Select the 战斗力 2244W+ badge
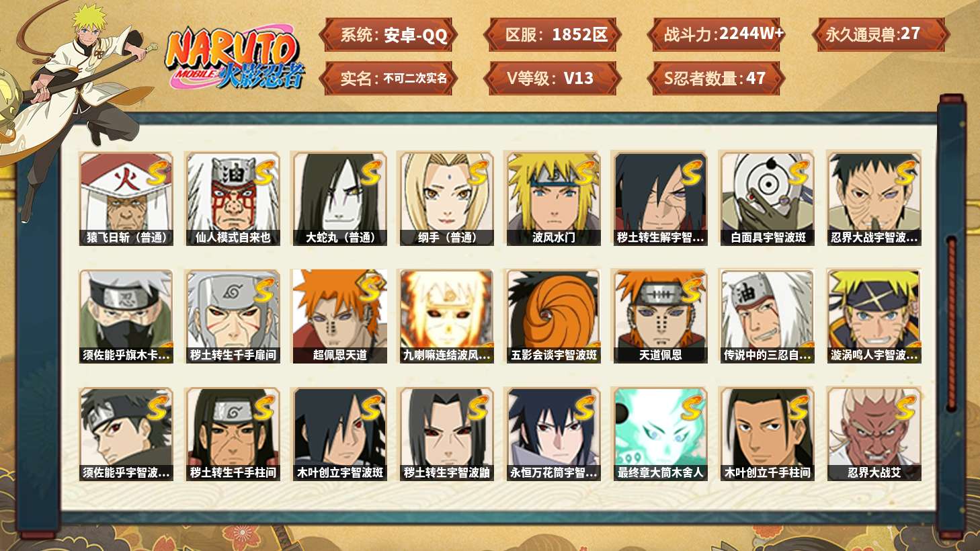 coord(716,35)
